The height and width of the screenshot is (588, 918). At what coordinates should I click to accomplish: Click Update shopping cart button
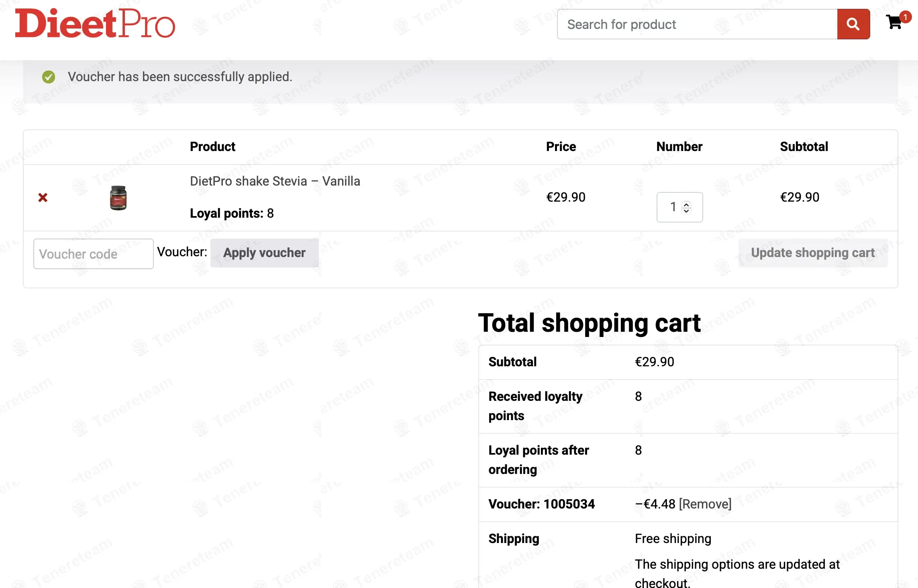point(813,253)
